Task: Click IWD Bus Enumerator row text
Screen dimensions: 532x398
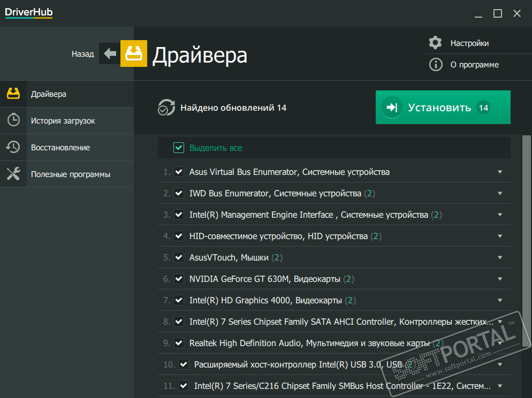Action: pos(275,194)
